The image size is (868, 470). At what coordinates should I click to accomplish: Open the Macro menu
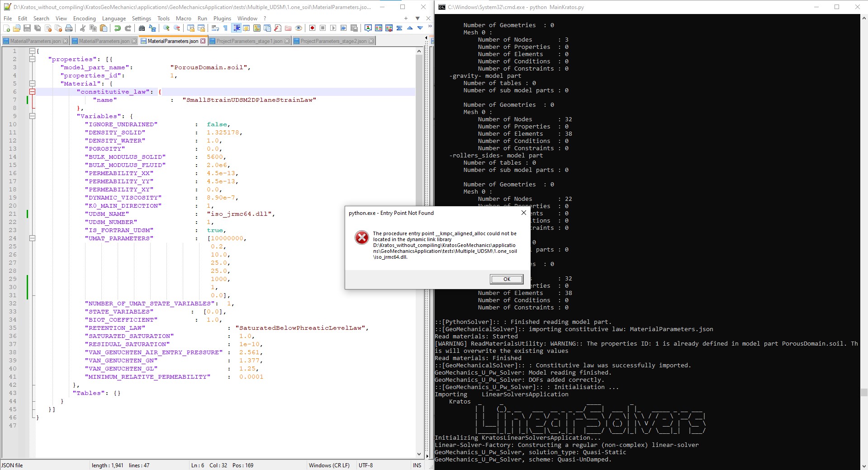point(183,19)
